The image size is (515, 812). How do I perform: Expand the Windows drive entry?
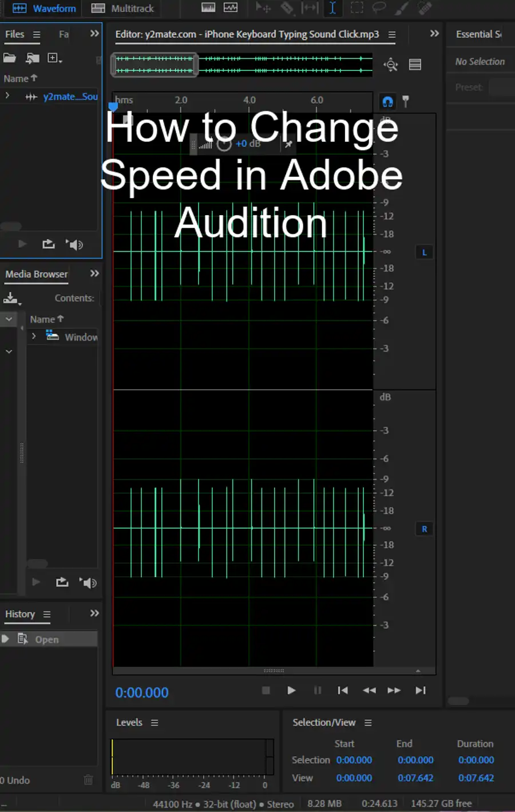pos(34,336)
